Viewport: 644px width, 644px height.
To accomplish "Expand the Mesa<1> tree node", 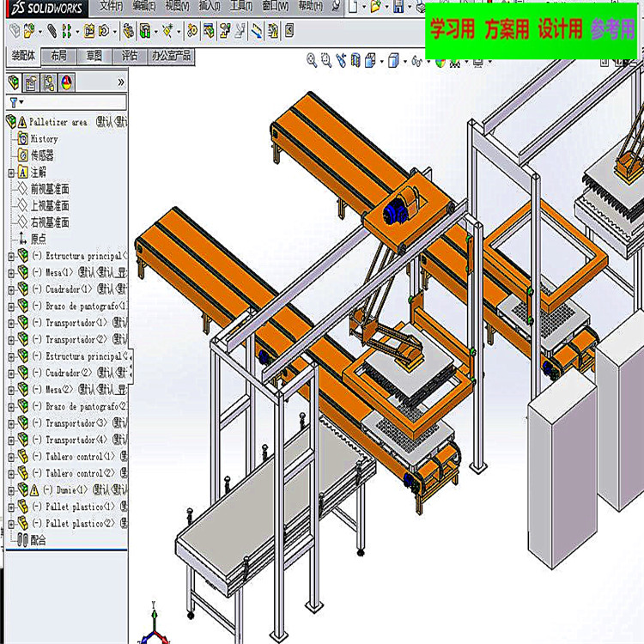I will [x=11, y=273].
